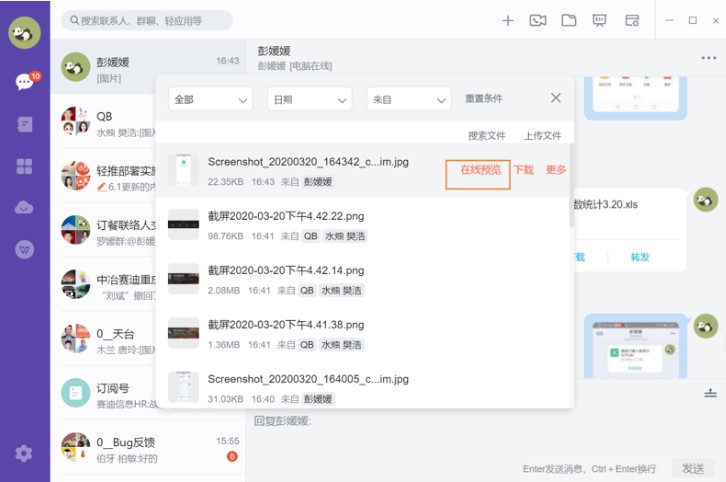Close the file filter panel with the X
Viewport: 726px width, 482px height.
(556, 98)
